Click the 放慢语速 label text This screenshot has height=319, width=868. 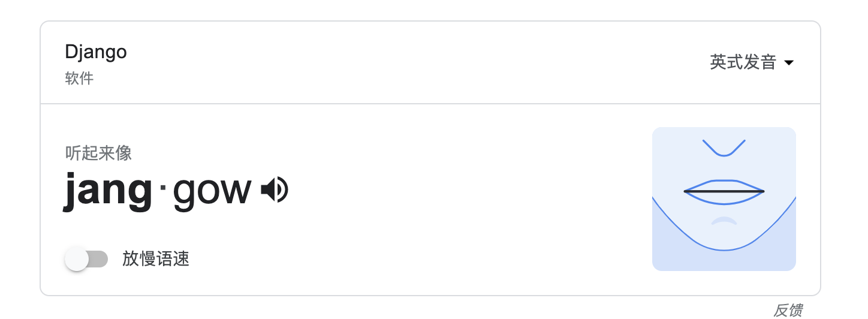[156, 259]
